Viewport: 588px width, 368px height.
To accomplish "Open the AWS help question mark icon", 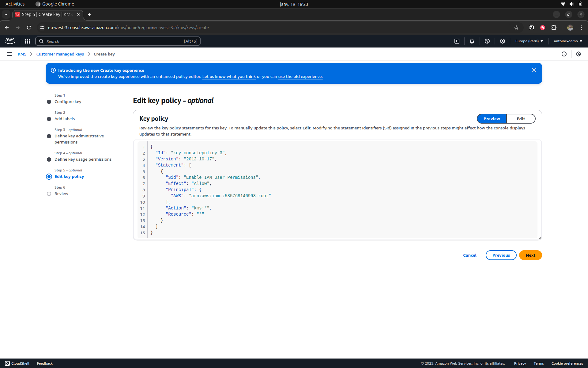I will [487, 41].
